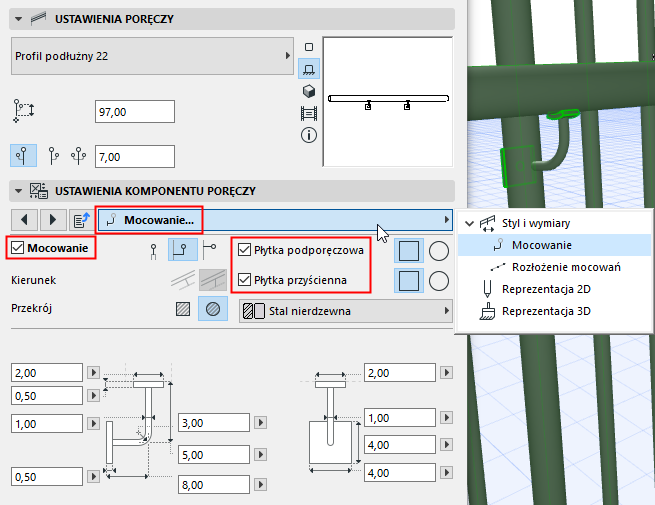Set square shape for Płytka przyścienna
The image size is (655, 505).
[x=409, y=281]
